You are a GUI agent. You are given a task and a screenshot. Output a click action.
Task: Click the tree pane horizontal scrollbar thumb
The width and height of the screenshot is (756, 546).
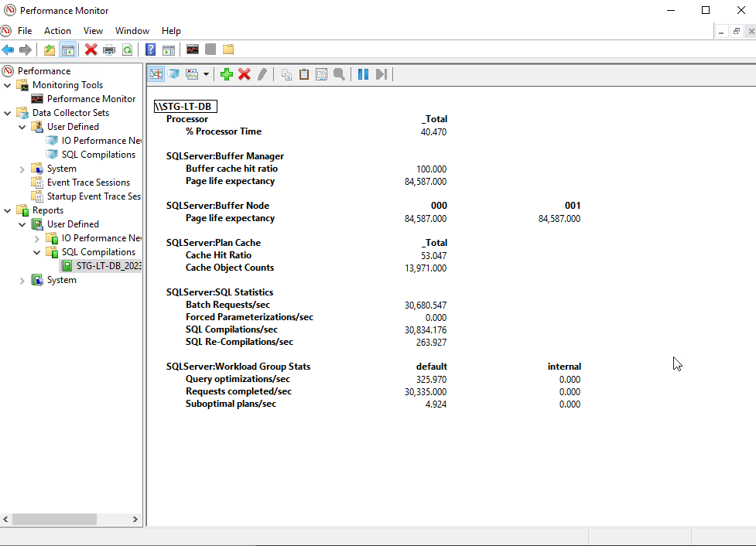[x=54, y=519]
